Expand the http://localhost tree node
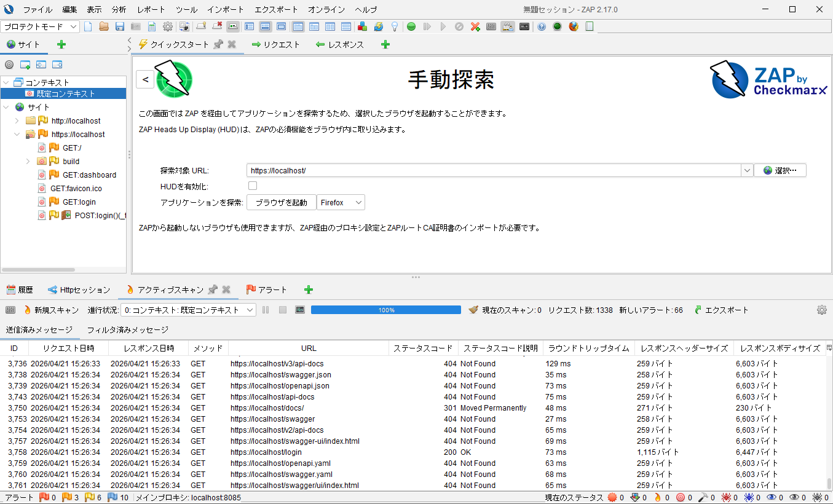This screenshot has width=833, height=504. point(17,121)
